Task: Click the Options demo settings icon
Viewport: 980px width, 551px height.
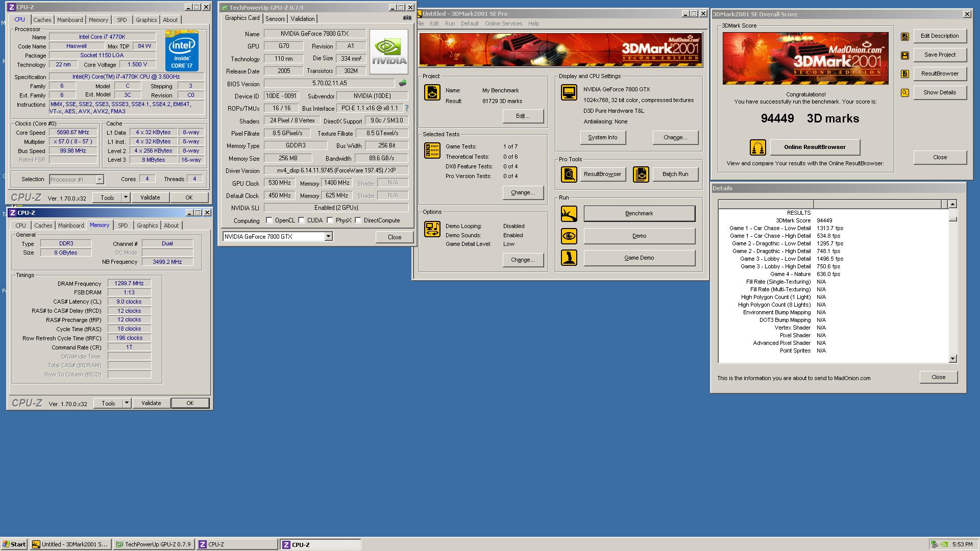Action: click(x=432, y=229)
